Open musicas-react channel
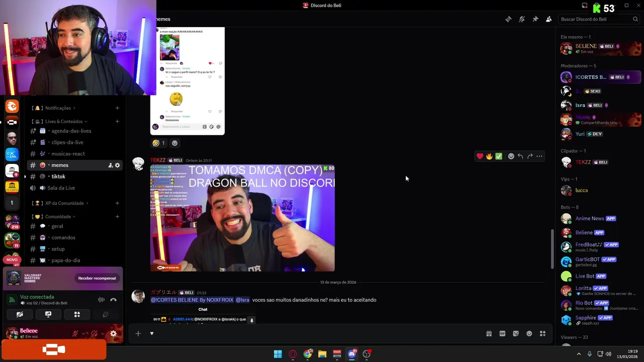Image resolution: width=644 pixels, height=362 pixels. (74, 154)
